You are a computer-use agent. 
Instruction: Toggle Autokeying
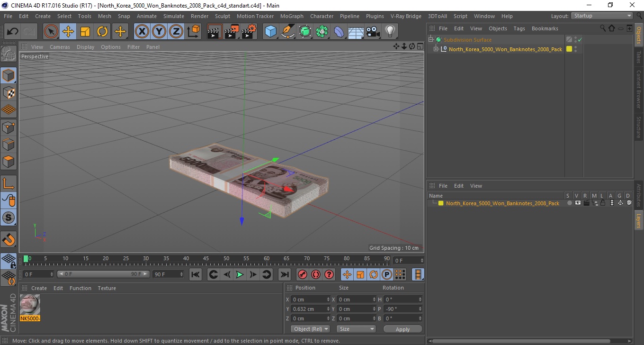tap(316, 274)
